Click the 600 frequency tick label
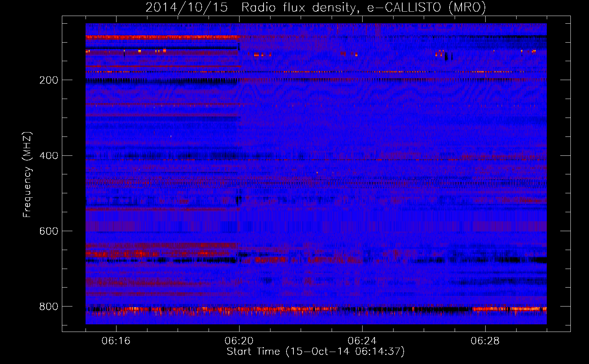Viewport: 589px width, 364px height. click(x=49, y=231)
